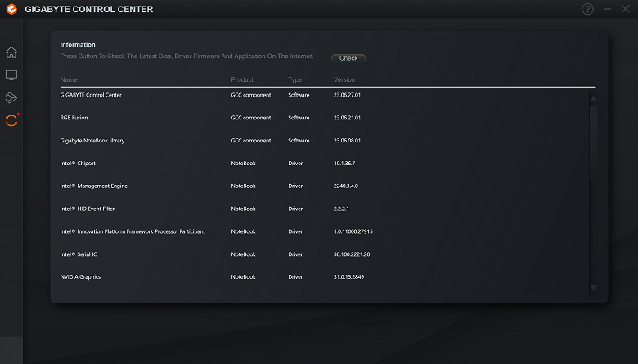Image resolution: width=638 pixels, height=364 pixels.
Task: Minimize the Control Center window
Action: coord(607,9)
